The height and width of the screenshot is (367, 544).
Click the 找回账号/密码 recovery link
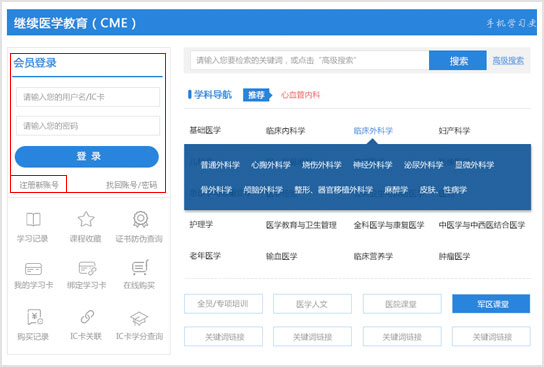(x=131, y=185)
